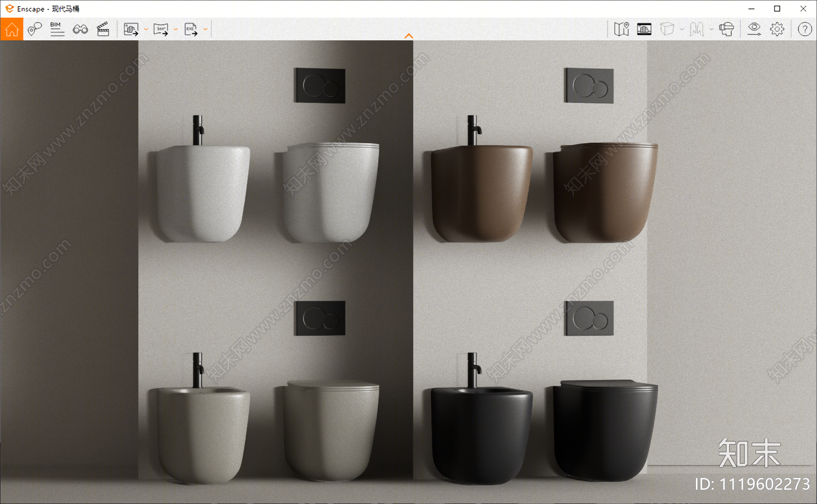This screenshot has height=504, width=817.
Task: Open the video editor clapperboard
Action: 103,29
